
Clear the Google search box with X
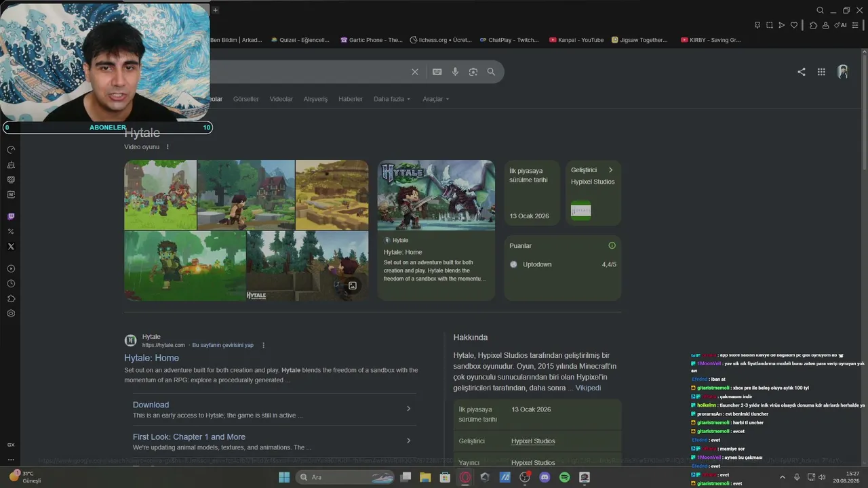pos(415,72)
